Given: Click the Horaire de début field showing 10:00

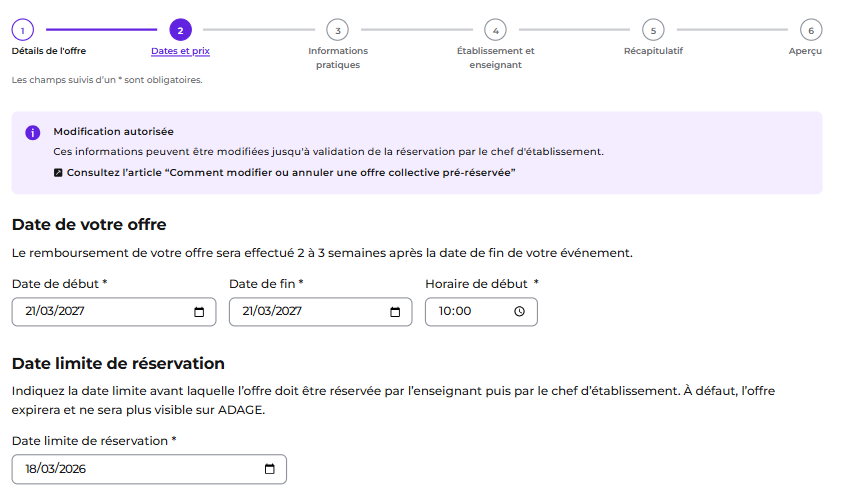Looking at the screenshot, I should (481, 312).
